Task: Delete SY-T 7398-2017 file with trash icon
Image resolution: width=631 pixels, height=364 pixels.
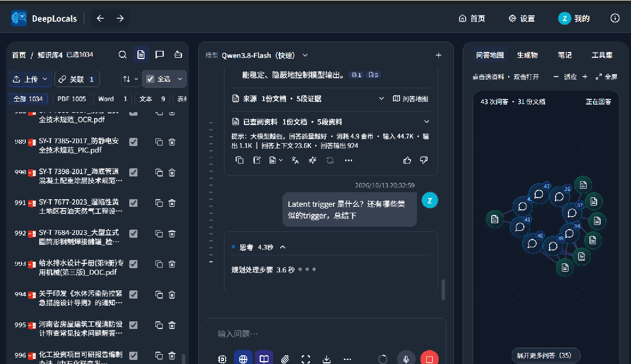Action: pyautogui.click(x=172, y=172)
